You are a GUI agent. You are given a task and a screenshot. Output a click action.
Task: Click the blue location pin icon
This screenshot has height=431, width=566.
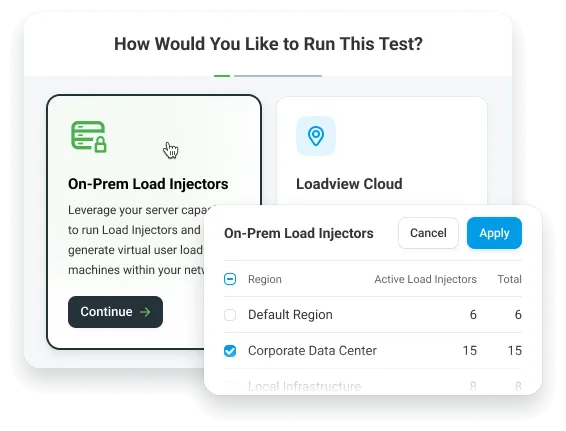pyautogui.click(x=316, y=136)
